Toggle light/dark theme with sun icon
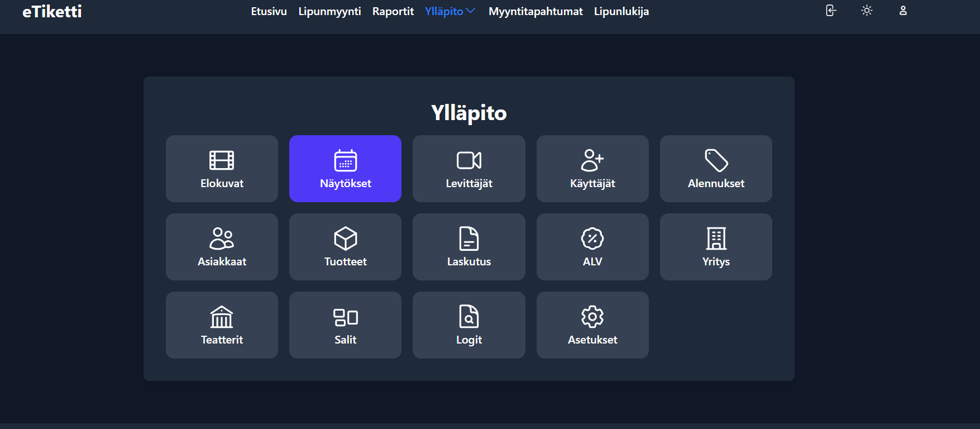The image size is (980, 429). click(867, 11)
